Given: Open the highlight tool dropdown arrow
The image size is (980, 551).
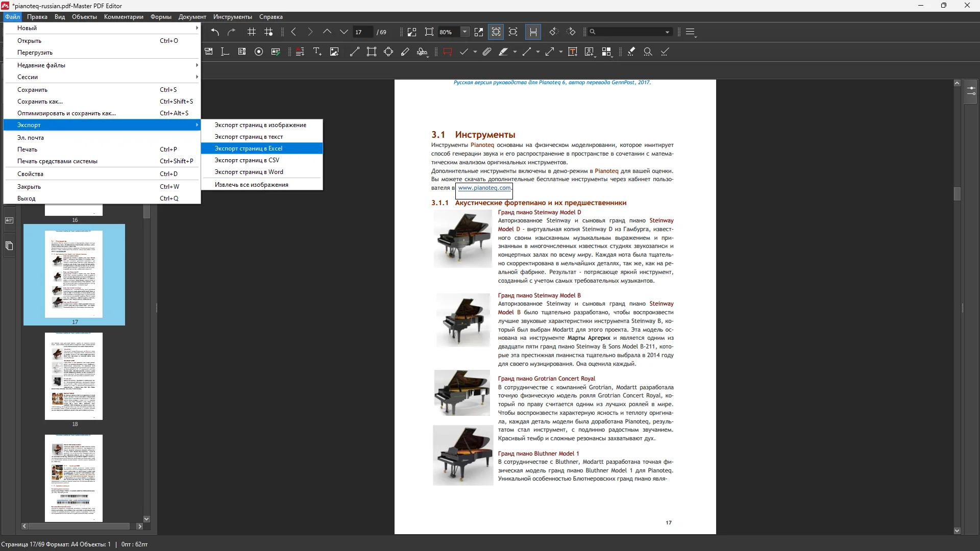Looking at the screenshot, I should tap(515, 52).
